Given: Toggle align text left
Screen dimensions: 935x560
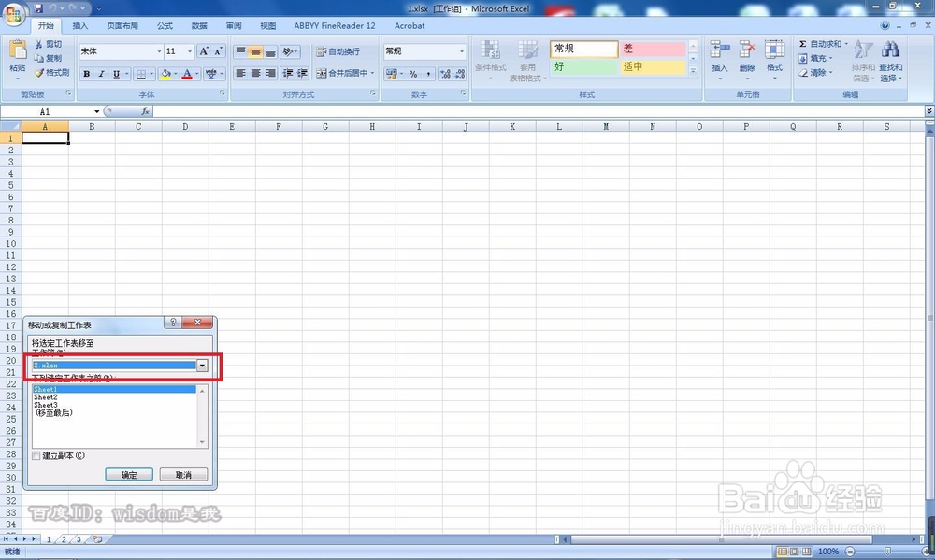Looking at the screenshot, I should pos(240,73).
